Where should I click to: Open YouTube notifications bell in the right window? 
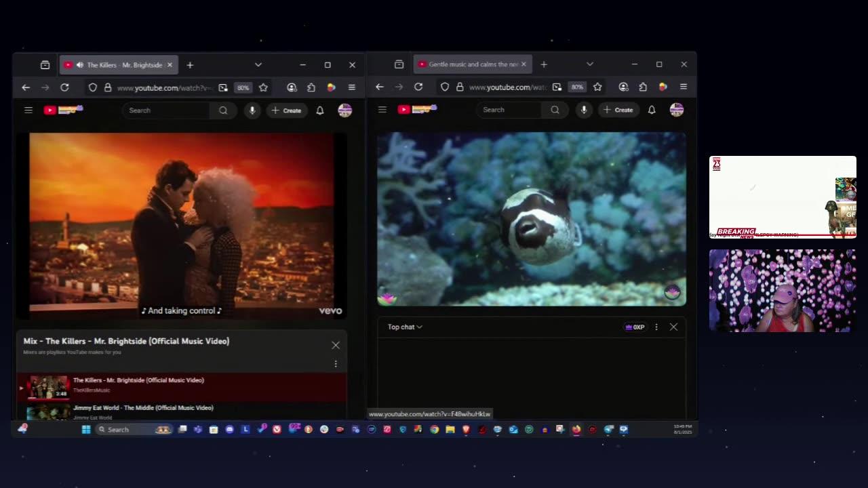(x=652, y=110)
